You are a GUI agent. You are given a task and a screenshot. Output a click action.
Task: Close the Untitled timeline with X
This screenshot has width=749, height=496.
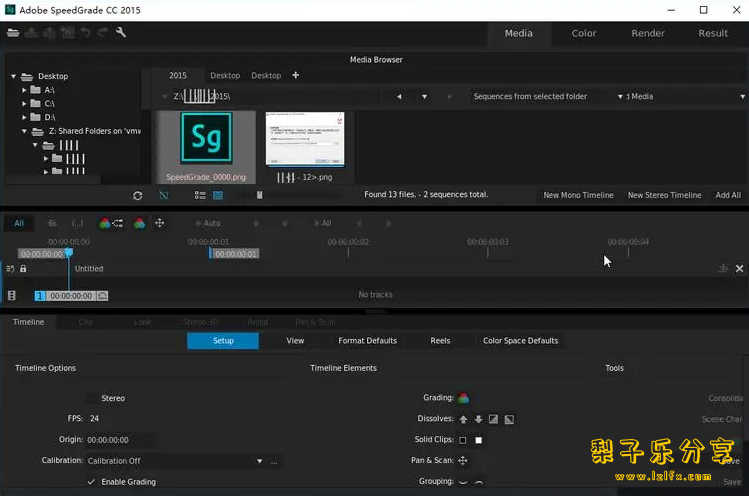click(x=739, y=269)
